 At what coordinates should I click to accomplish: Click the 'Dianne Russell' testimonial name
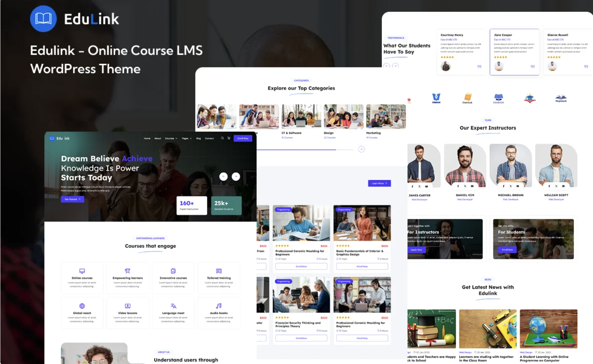pyautogui.click(x=557, y=35)
